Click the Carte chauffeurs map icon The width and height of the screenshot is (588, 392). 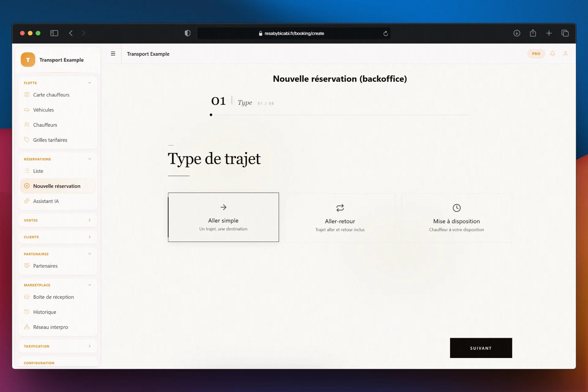coord(27,95)
